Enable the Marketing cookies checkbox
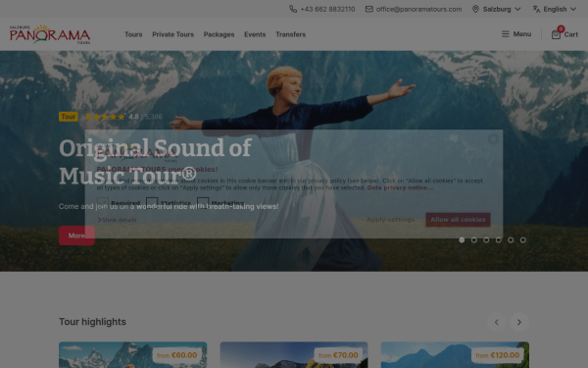Viewport: 588px width, 368px height. pyautogui.click(x=203, y=203)
